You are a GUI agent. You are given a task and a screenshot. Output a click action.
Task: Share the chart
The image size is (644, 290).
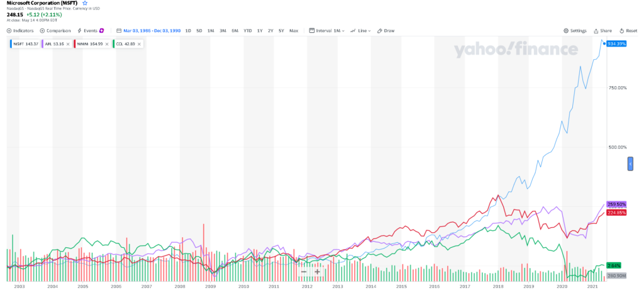[x=602, y=30]
